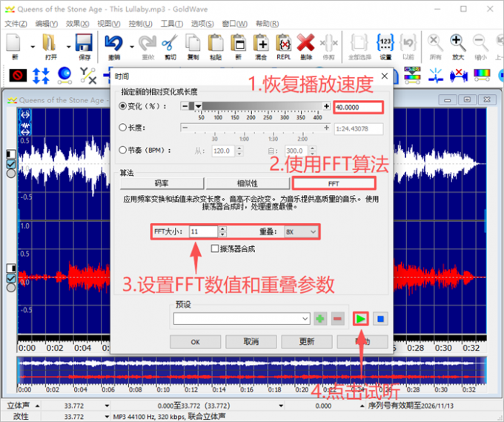Image resolution: width=504 pixels, height=422 pixels.
Task: Open the File menu
Action: pyautogui.click(x=16, y=24)
